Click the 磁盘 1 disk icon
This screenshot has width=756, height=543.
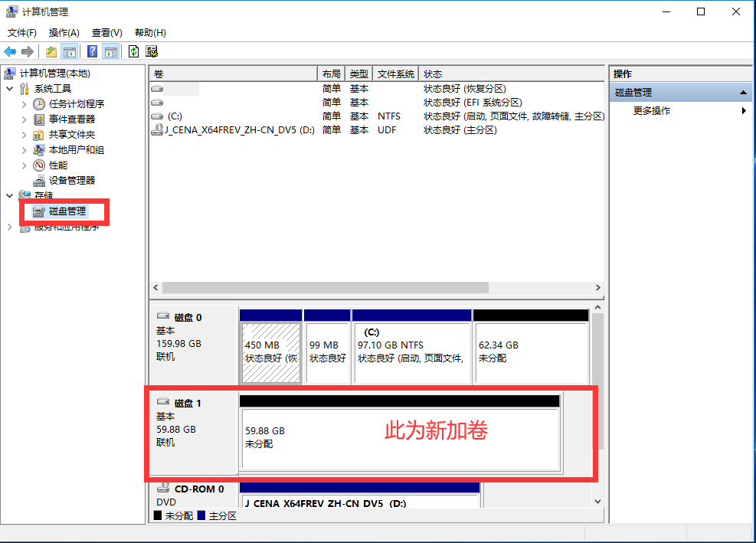[x=163, y=401]
